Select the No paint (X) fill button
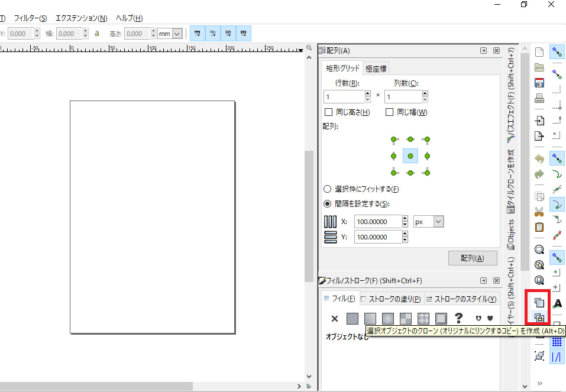 335,318
